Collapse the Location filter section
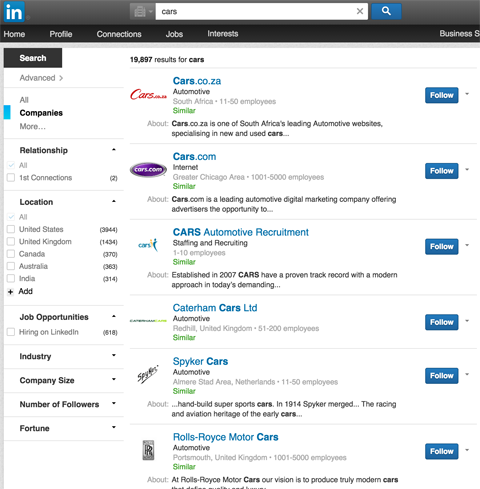 (x=114, y=201)
